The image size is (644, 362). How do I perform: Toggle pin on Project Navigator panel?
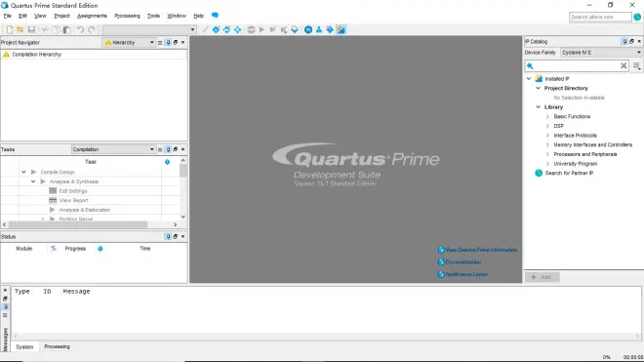pyautogui.click(x=168, y=42)
